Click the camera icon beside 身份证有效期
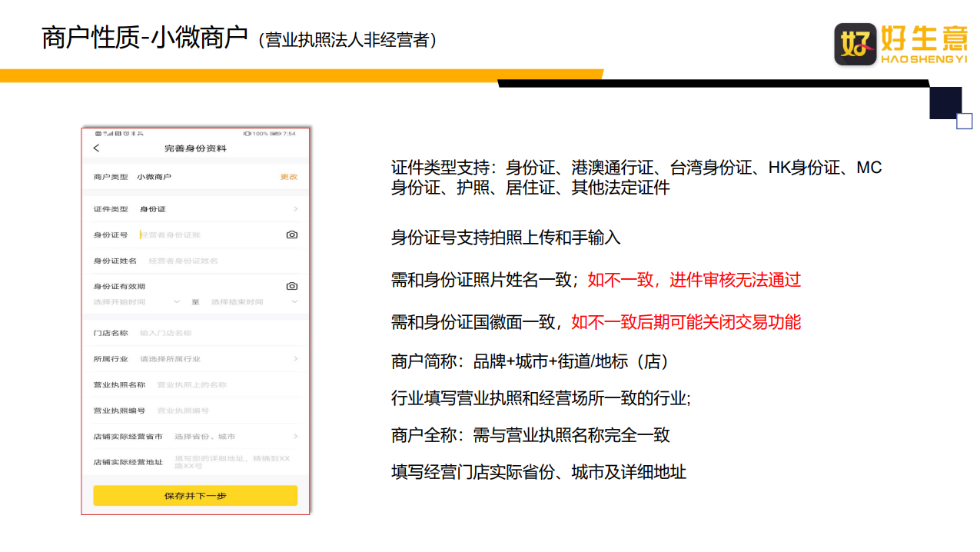The width and height of the screenshot is (980, 552). 291,286
